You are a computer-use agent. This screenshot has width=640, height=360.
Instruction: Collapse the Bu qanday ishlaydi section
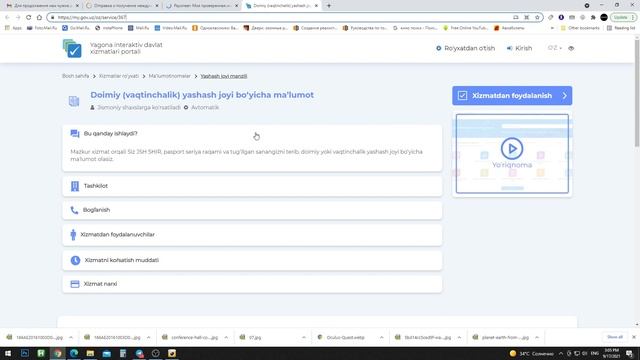[252, 133]
